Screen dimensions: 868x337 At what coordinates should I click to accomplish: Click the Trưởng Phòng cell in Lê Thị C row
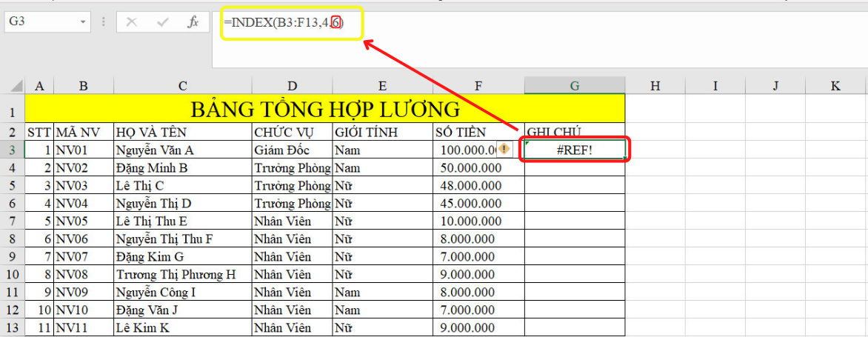click(x=293, y=185)
